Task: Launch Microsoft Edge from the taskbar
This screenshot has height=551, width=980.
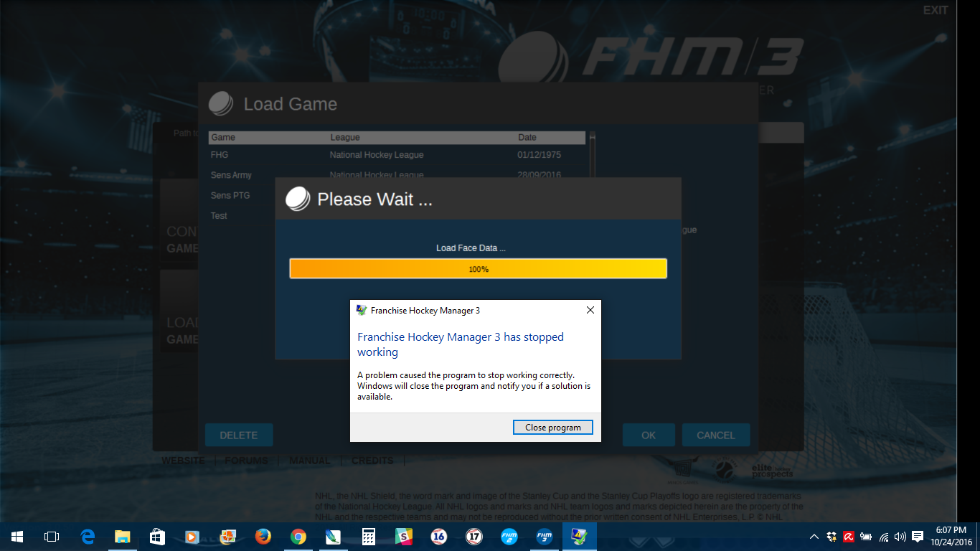Action: 88,537
